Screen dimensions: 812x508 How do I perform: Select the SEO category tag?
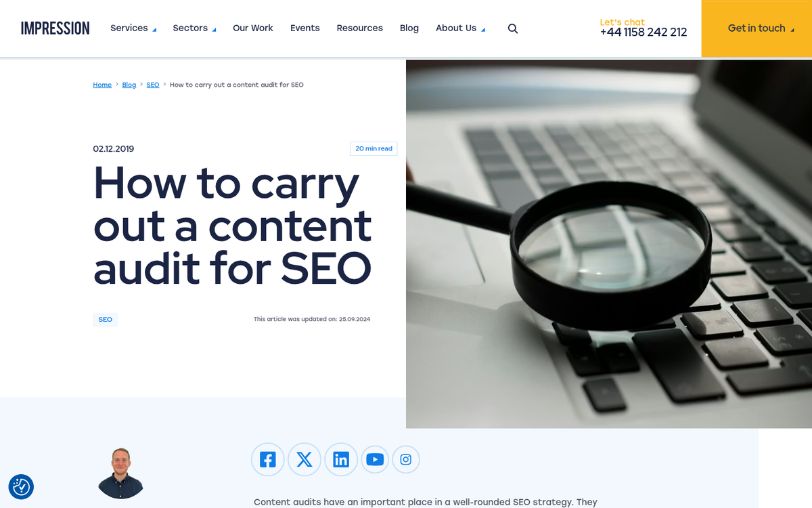tap(106, 320)
